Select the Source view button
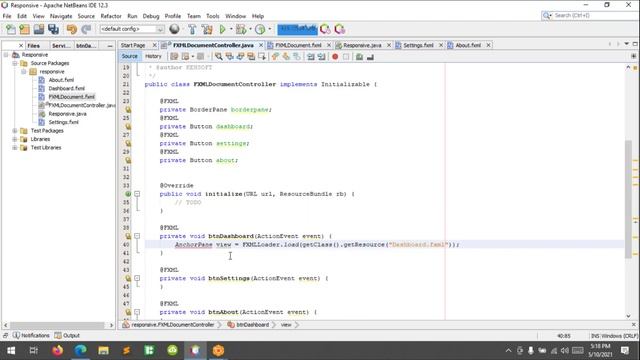The width and height of the screenshot is (640, 360). click(129, 56)
